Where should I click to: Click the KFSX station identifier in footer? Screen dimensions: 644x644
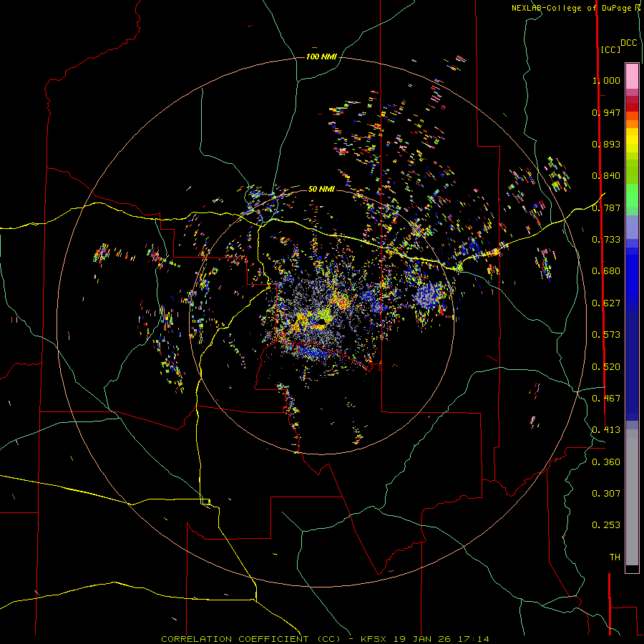coord(374,639)
